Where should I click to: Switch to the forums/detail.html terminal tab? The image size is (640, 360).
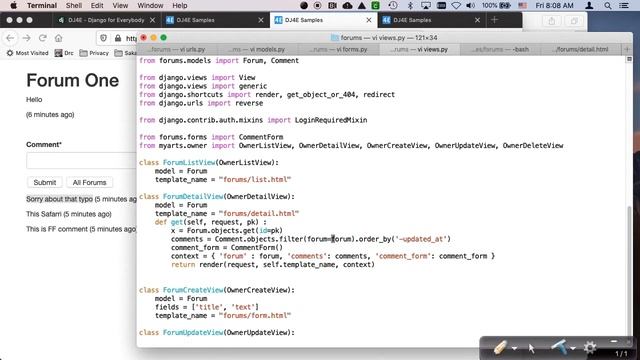(581, 49)
